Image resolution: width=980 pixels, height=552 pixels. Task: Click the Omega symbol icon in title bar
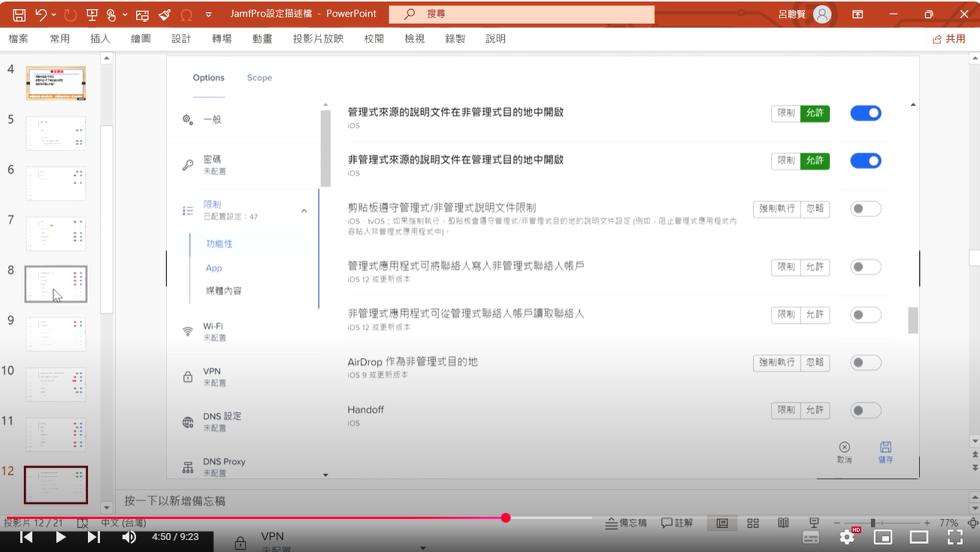coord(186,14)
